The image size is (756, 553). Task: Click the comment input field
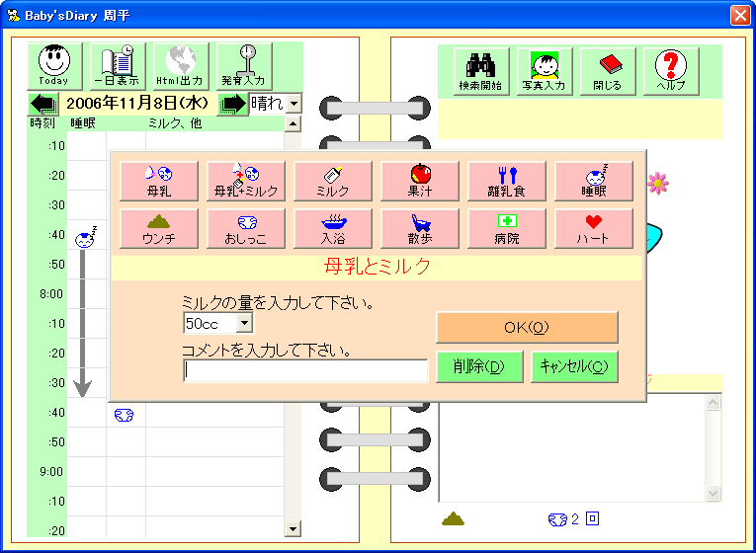pyautogui.click(x=305, y=371)
